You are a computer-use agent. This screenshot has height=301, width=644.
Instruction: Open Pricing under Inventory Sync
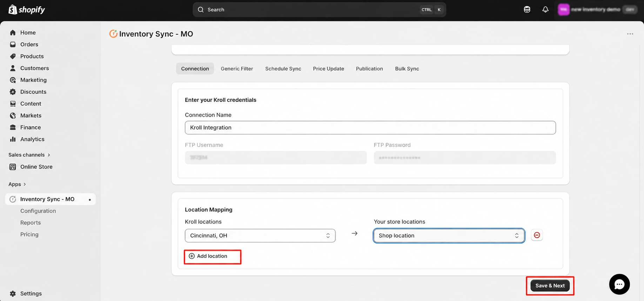[x=29, y=234]
